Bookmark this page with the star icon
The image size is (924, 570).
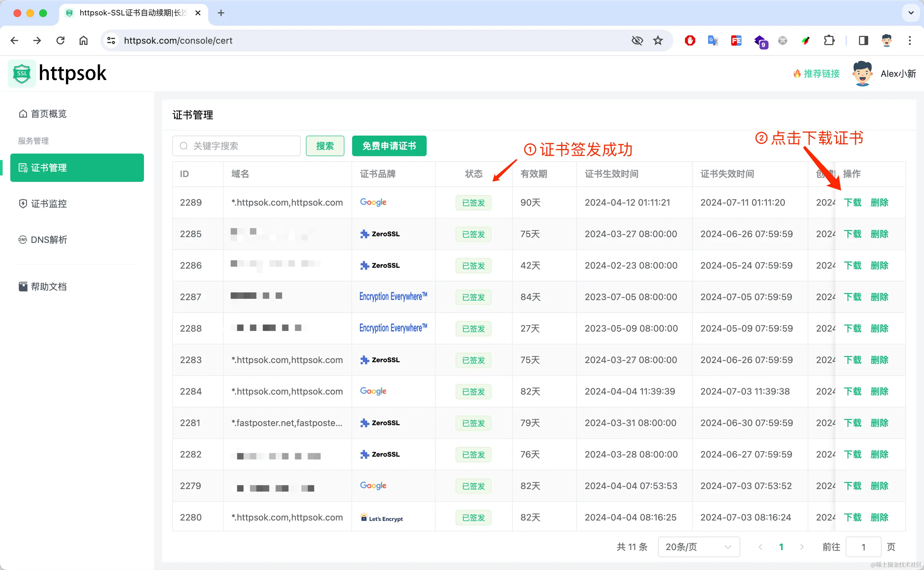[x=658, y=40]
